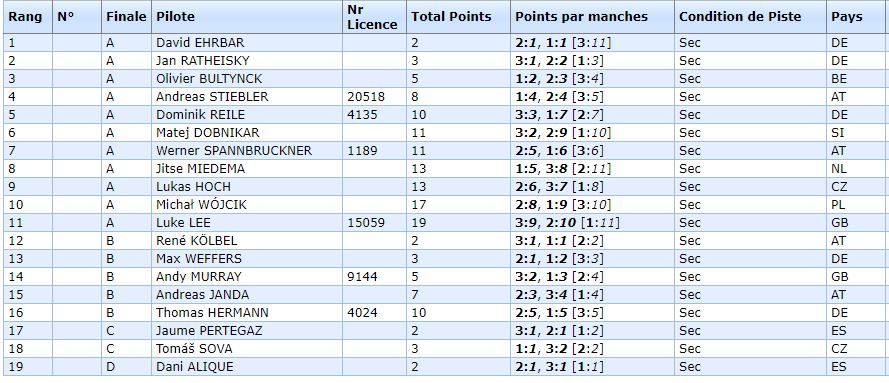Click Dani ALIQUE's name in last row
Screen dimensions: 889x383
[x=194, y=367]
